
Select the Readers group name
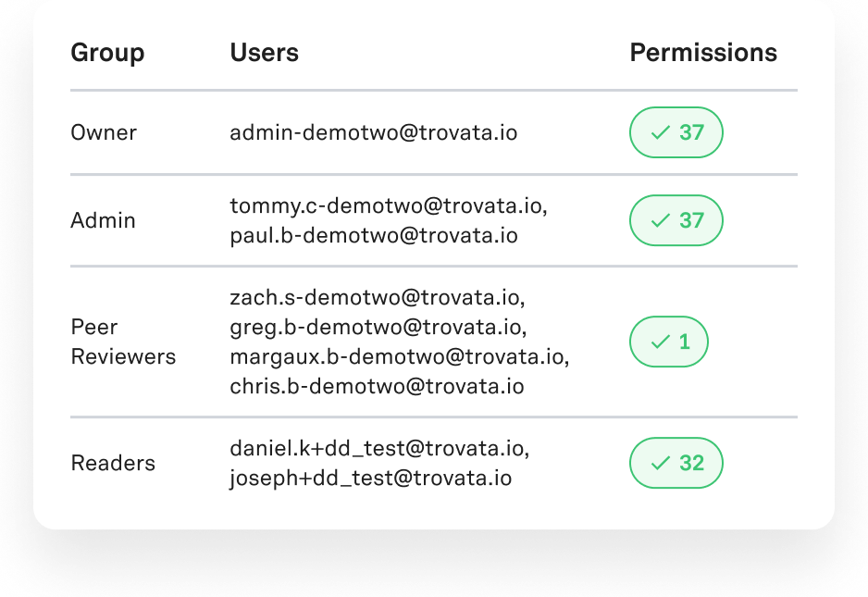(113, 463)
